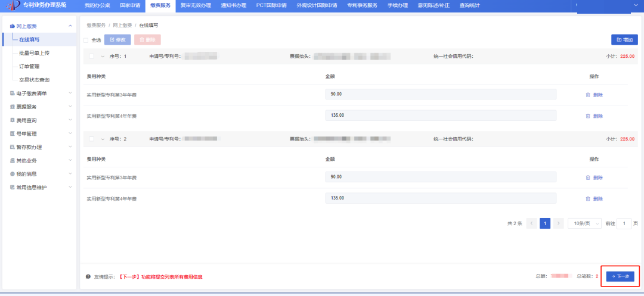Image resolution: width=644 pixels, height=296 pixels.
Task: Click trash icon for first 135.00 fee row
Action: [588, 116]
